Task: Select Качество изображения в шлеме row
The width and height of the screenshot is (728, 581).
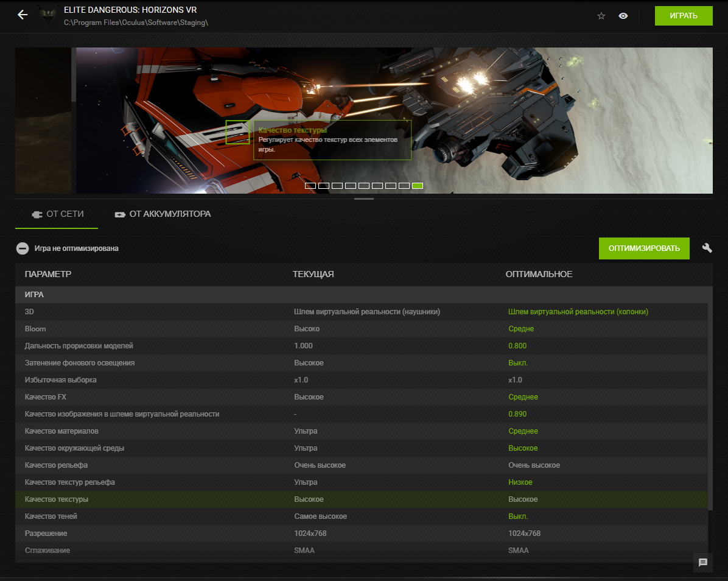Action: click(x=362, y=414)
